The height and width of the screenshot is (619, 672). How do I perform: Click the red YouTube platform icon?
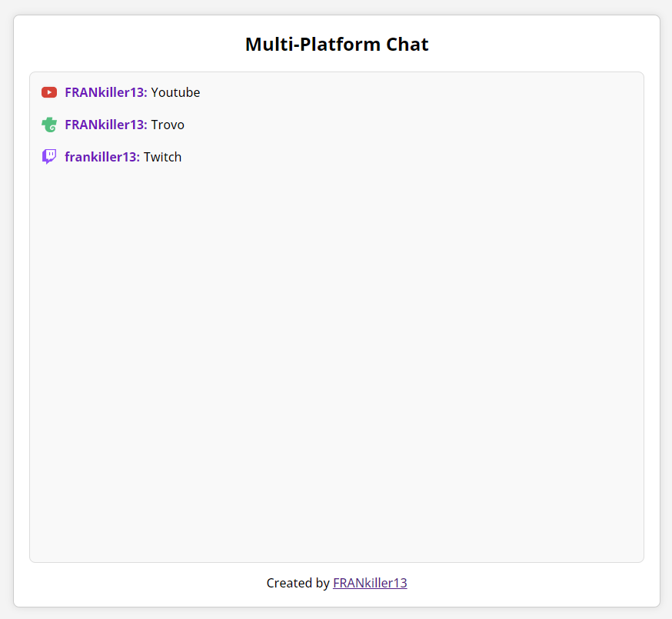click(49, 92)
